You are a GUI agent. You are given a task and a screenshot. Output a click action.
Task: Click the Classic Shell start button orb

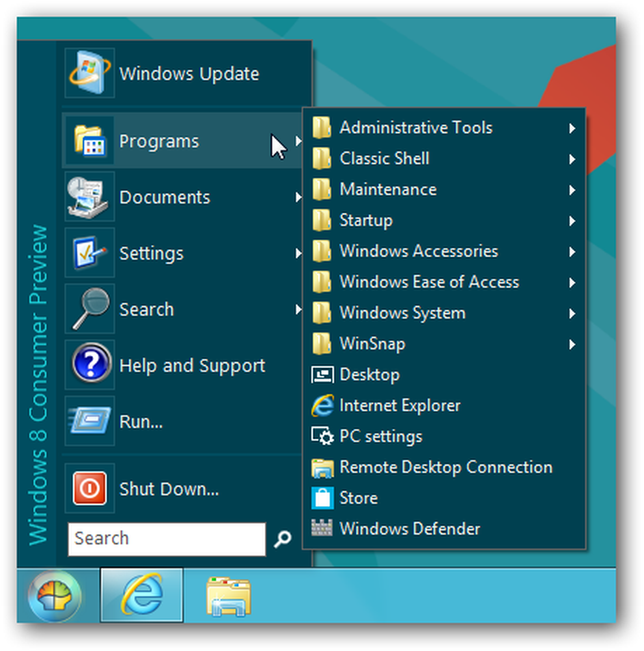pyautogui.click(x=55, y=596)
